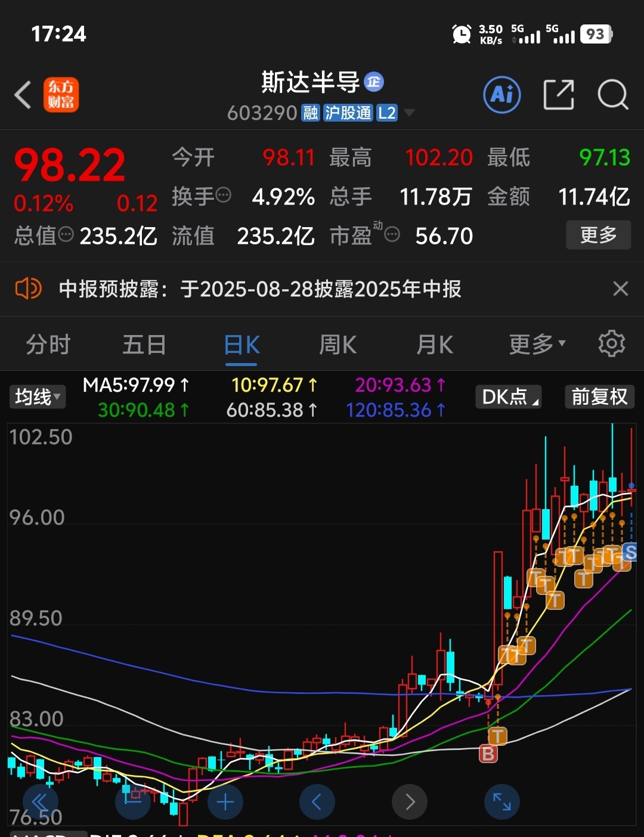Tap the 最高 102.20 value
The width and height of the screenshot is (644, 837).
click(x=439, y=157)
